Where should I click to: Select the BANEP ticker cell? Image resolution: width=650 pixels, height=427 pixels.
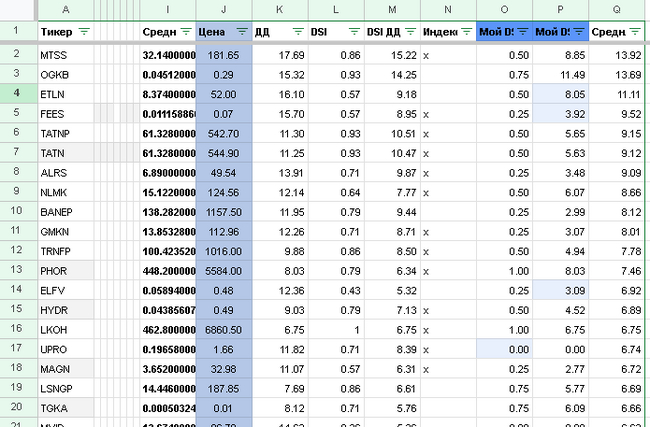click(x=66, y=212)
